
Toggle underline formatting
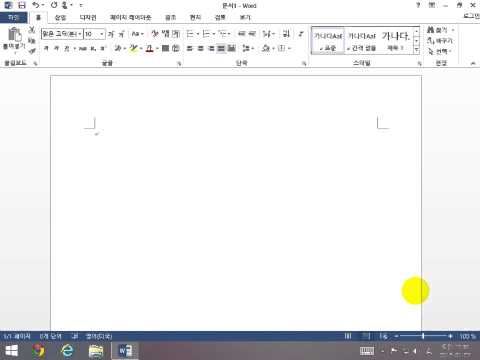point(67,48)
